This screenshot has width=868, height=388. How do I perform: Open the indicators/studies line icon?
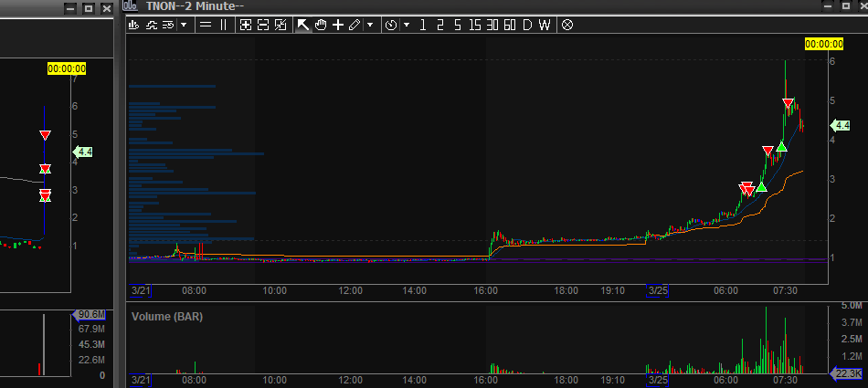151,25
